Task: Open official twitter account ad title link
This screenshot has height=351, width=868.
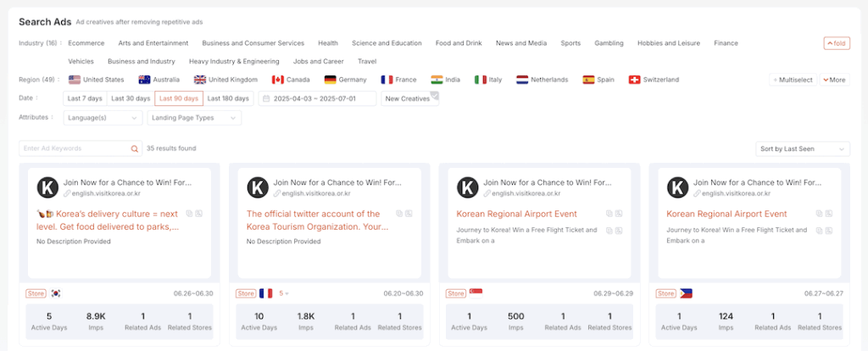Action: pos(317,220)
